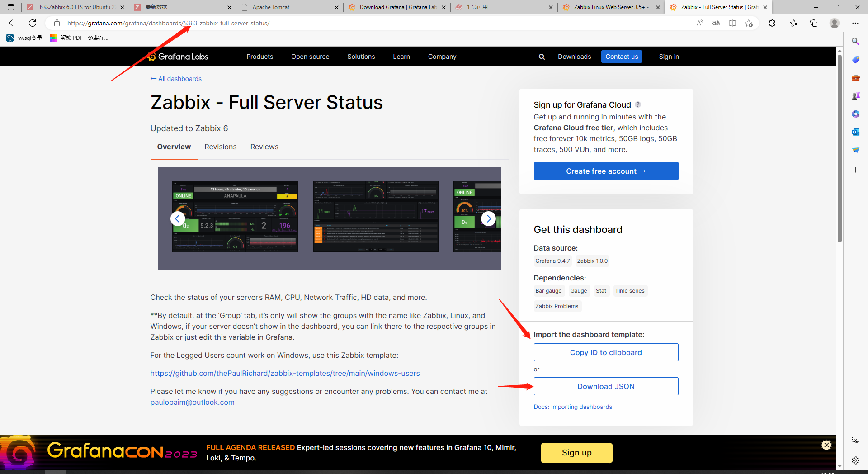Open the Solutions menu
The image size is (868, 474).
[361, 57]
